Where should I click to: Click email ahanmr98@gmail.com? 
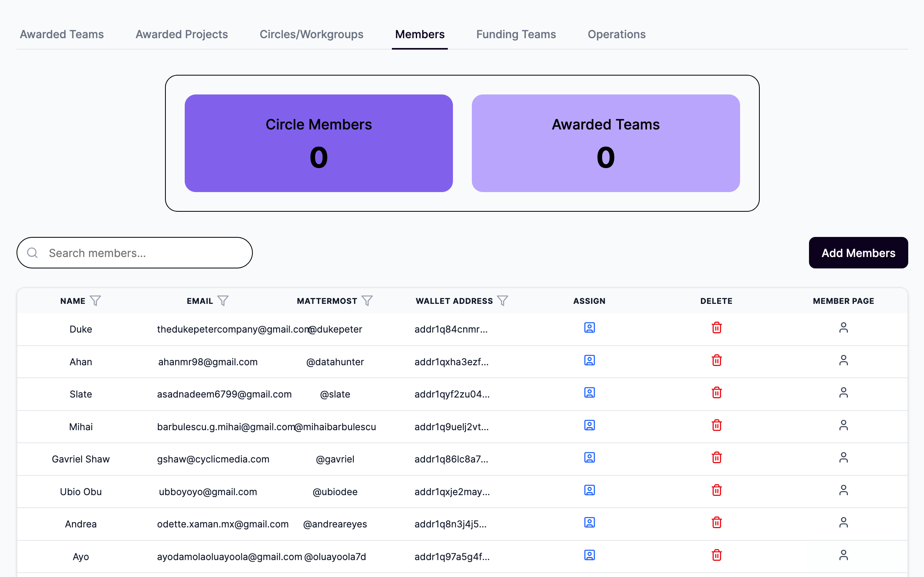[208, 362]
